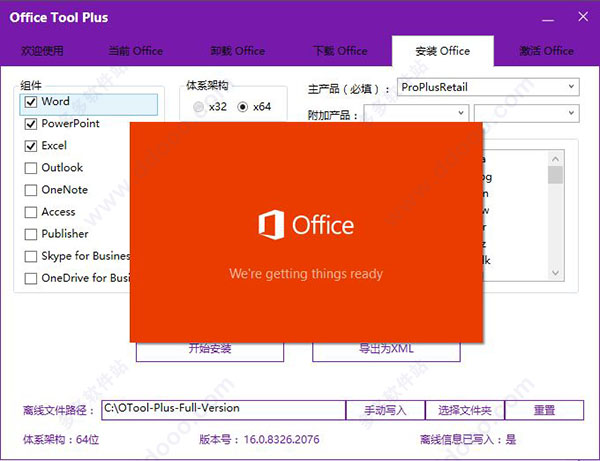Viewport: 600px width, 461px height.
Task: Uncheck the PowerPoint checkbox
Action: (31, 124)
